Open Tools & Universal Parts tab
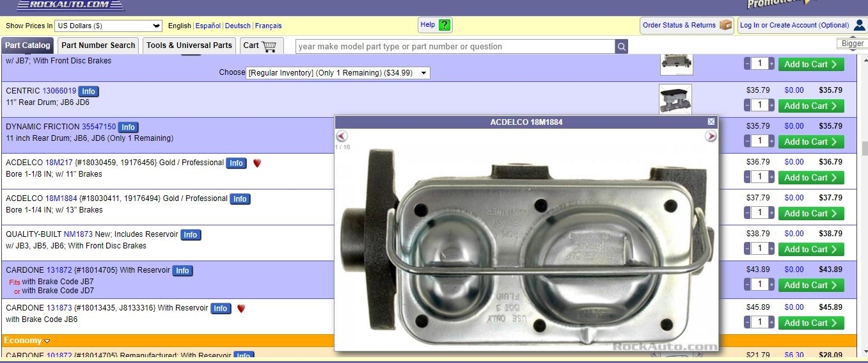Viewport: 868px width, 363px height. click(x=189, y=45)
